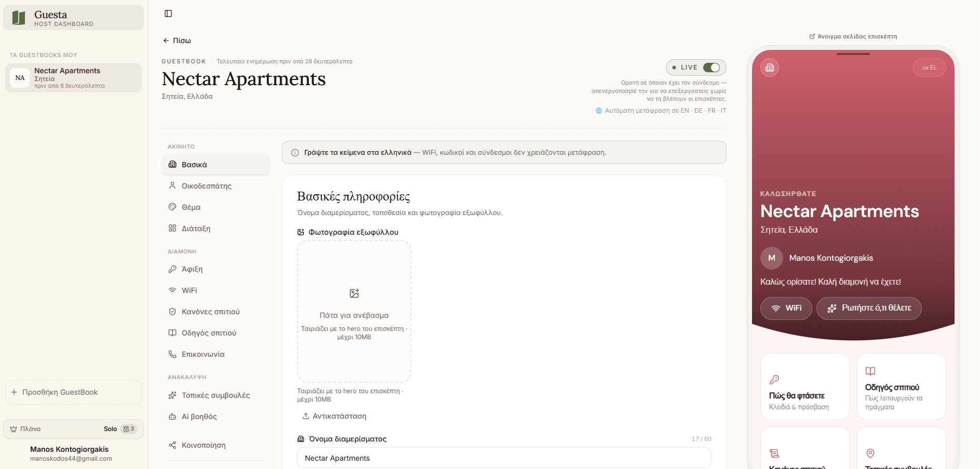The width and height of the screenshot is (980, 469).
Task: Click the Όνομα διαμερίσματος label building icon
Action: pos(301,439)
